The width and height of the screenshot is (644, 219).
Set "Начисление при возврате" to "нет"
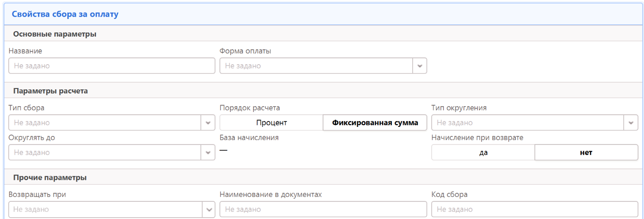click(x=586, y=153)
